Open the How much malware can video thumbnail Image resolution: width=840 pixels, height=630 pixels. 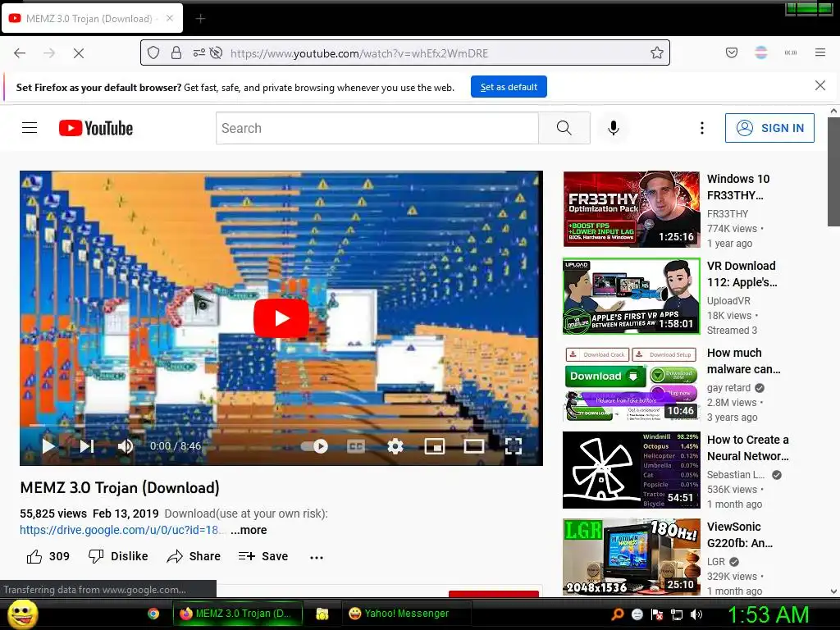[x=631, y=383]
